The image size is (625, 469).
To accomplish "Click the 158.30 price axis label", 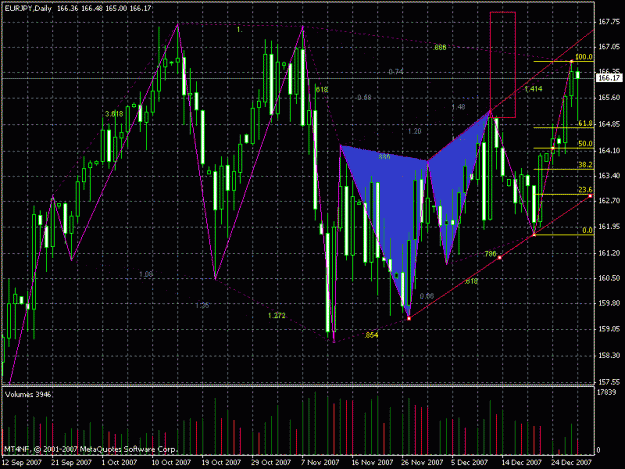I will click(x=609, y=355).
